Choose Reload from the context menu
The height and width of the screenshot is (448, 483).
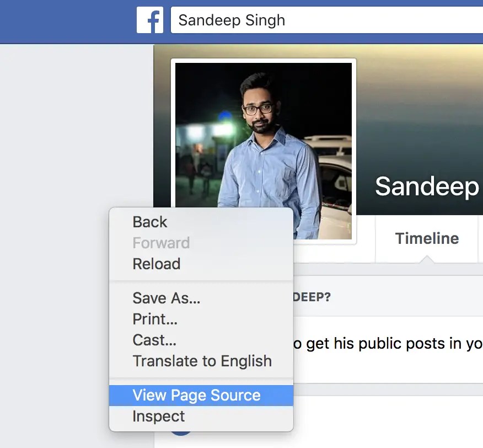click(x=156, y=264)
